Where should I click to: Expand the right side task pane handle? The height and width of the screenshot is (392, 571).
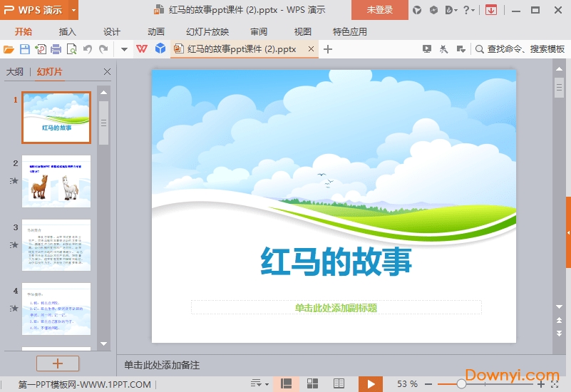tap(568, 232)
